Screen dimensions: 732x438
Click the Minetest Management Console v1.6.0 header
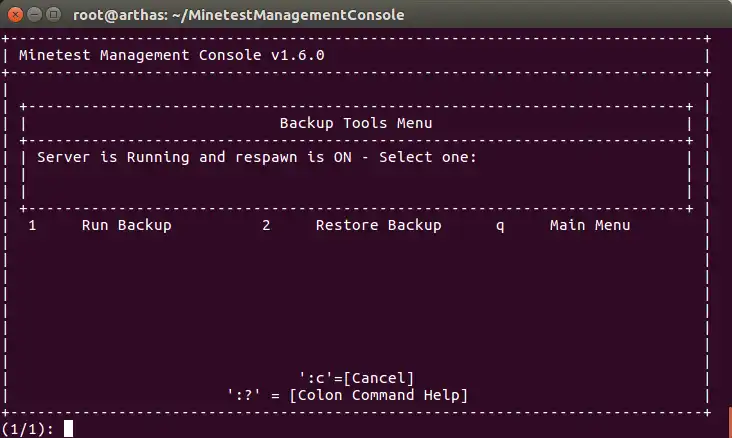point(171,55)
